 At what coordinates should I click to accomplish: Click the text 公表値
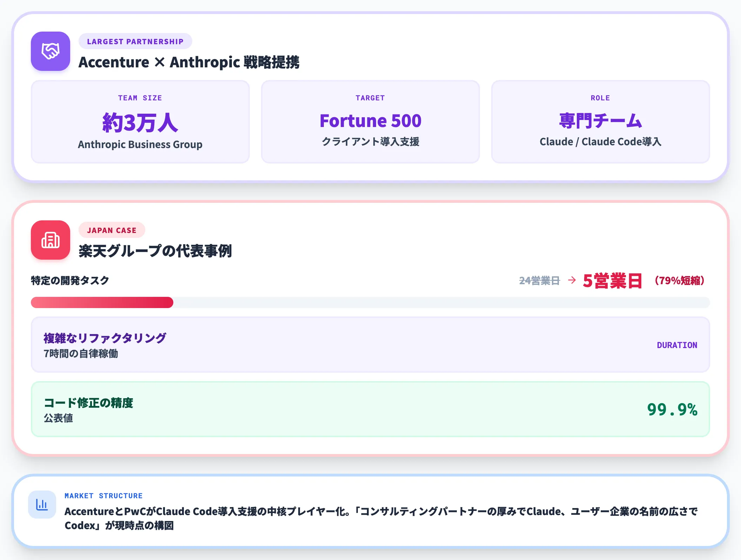(58, 418)
